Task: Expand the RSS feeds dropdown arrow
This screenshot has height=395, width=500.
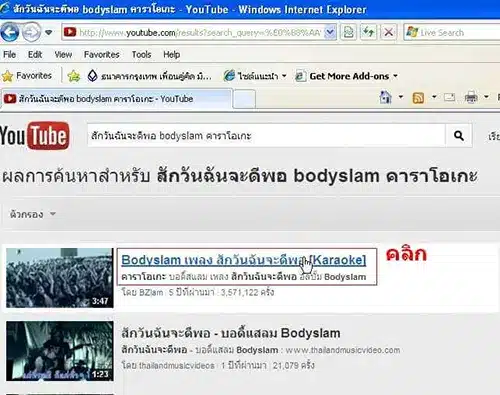Action: click(x=434, y=97)
